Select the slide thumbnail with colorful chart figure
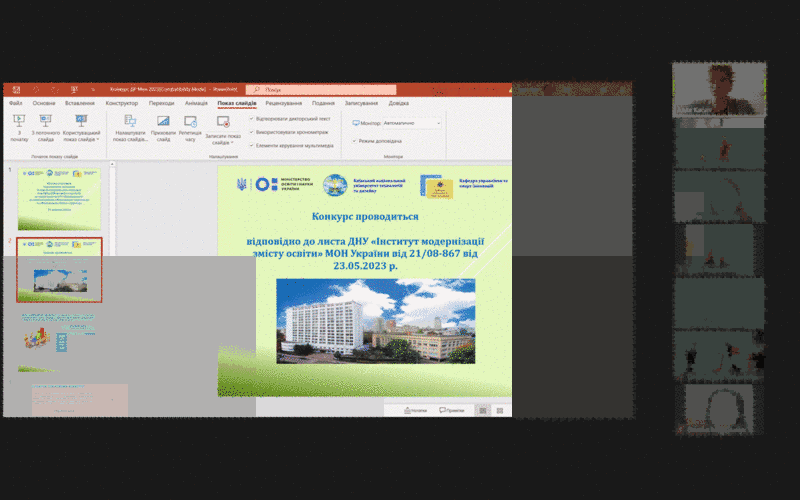Viewport: 800px width, 500px height. coord(57,340)
